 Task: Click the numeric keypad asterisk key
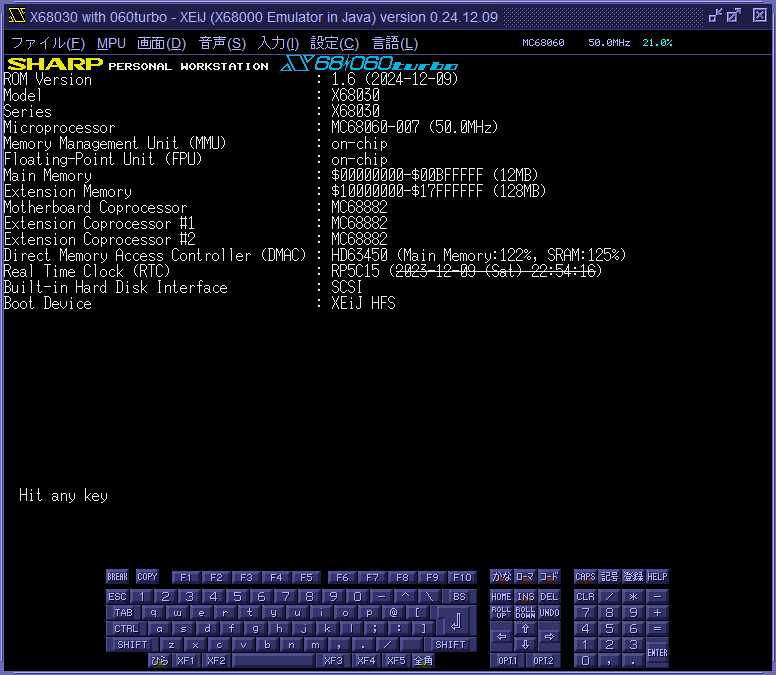point(633,597)
